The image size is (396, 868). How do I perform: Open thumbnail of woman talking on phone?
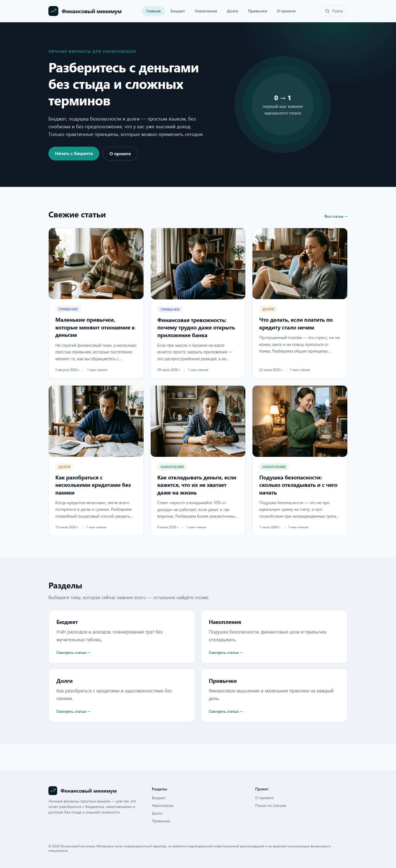pyautogui.click(x=300, y=263)
